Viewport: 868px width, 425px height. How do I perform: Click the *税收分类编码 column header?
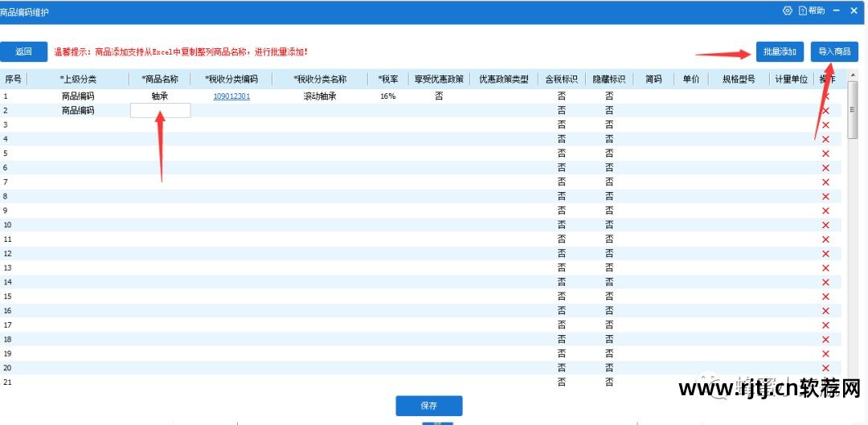tap(231, 79)
